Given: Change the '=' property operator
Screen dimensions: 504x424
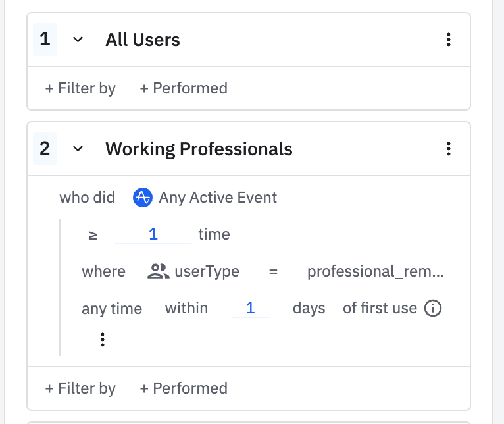Looking at the screenshot, I should tap(273, 271).
